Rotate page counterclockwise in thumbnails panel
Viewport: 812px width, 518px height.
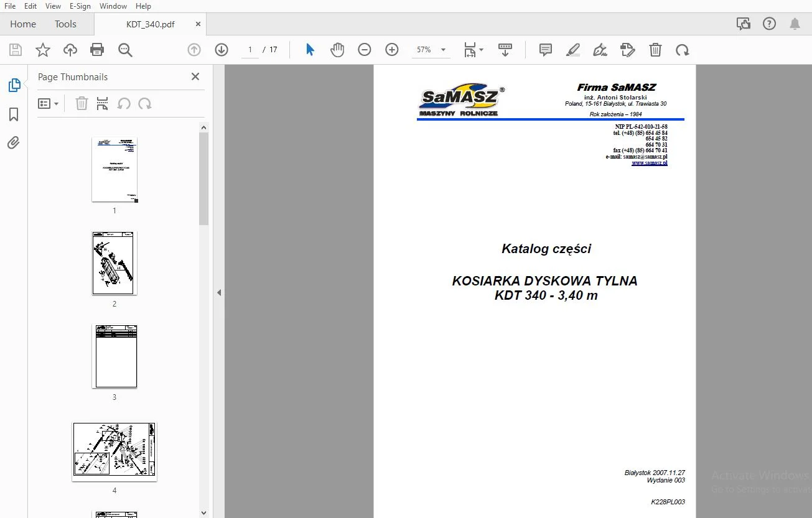[124, 104]
